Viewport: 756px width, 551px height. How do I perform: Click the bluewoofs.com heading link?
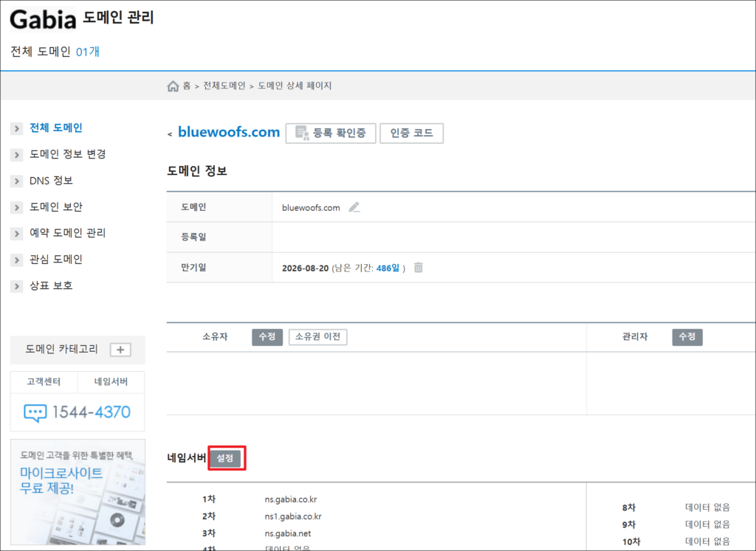229,132
